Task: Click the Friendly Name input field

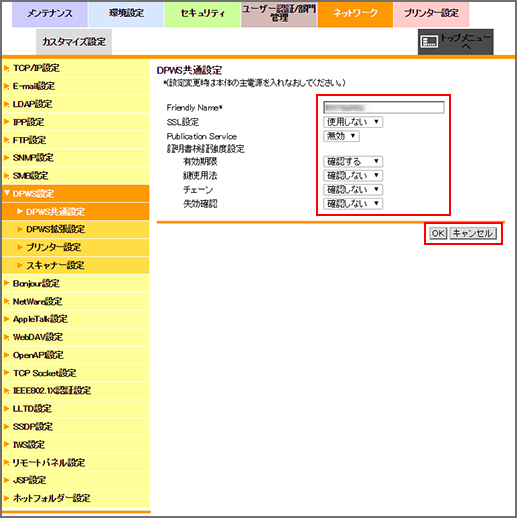Action: [384, 107]
